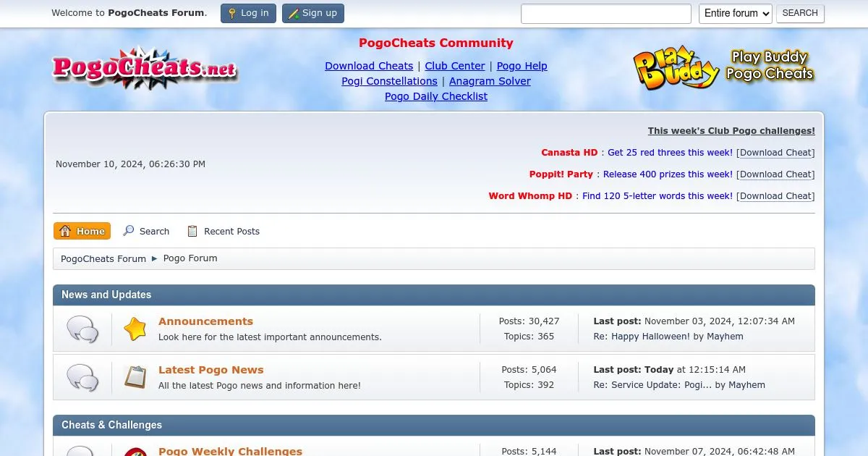Click speech bubble icon beside Latest Pogo News
The width and height of the screenshot is (868, 456).
(82, 377)
